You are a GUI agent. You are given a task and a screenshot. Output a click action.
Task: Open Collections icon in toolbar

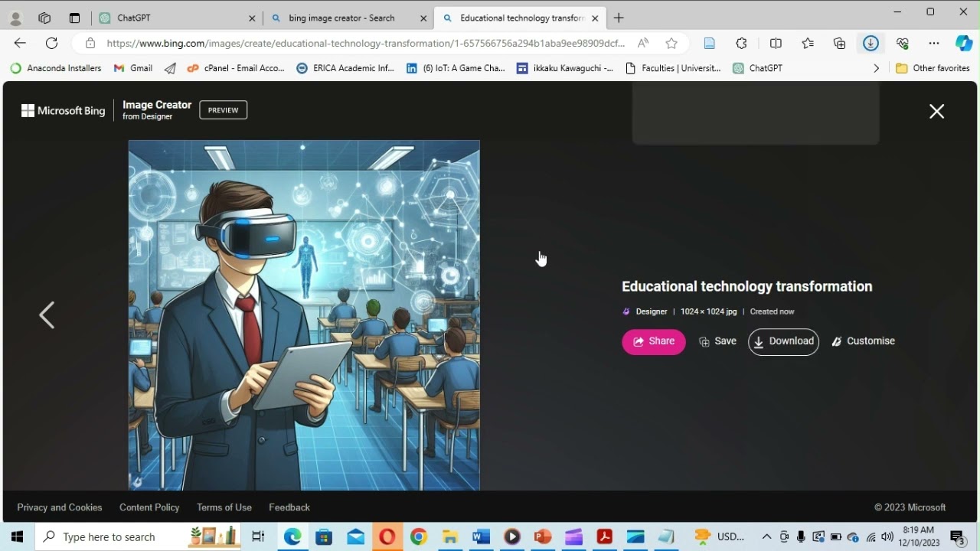839,43
